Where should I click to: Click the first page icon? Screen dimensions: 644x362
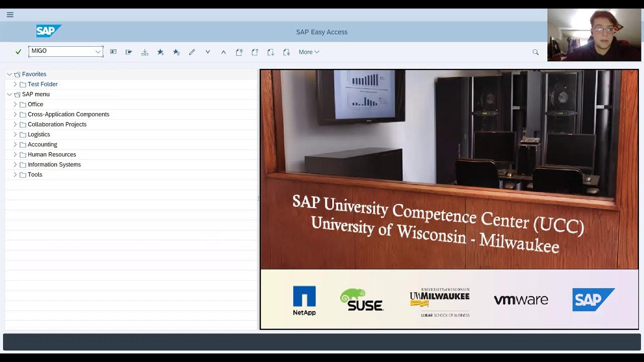click(x=239, y=52)
